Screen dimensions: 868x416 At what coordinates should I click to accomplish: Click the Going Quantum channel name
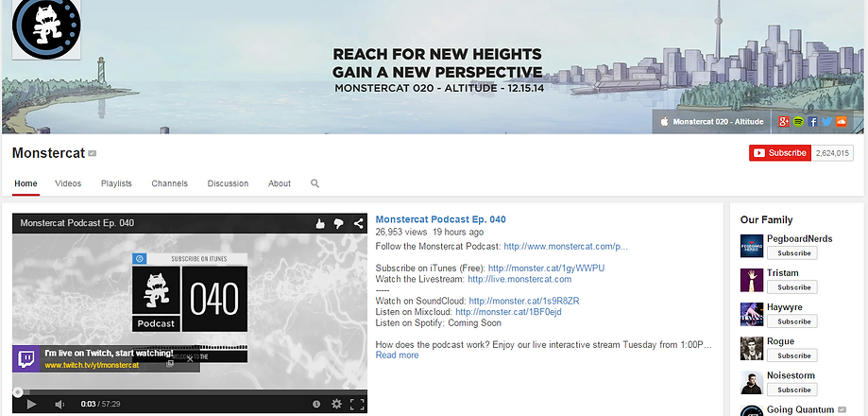point(800,410)
